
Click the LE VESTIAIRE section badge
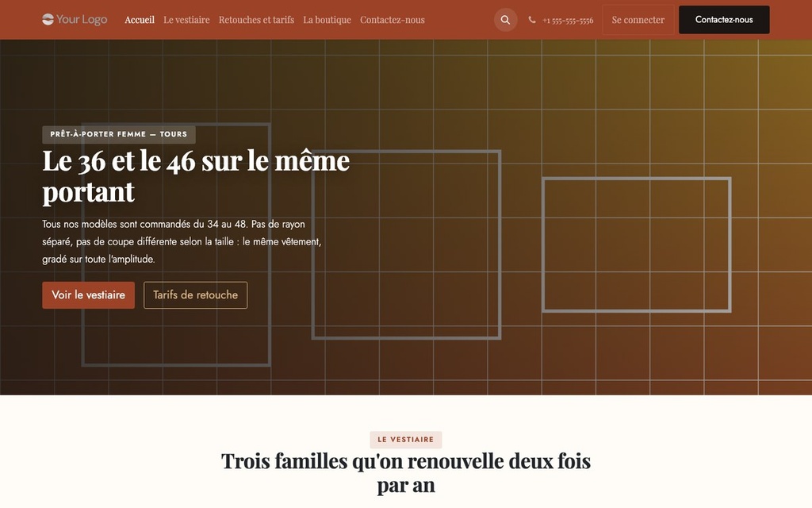click(405, 440)
